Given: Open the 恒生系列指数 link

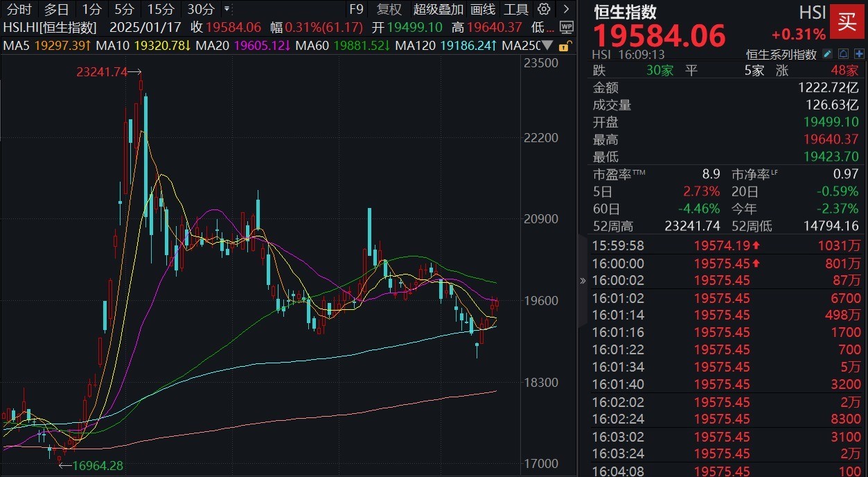Looking at the screenshot, I should point(781,54).
